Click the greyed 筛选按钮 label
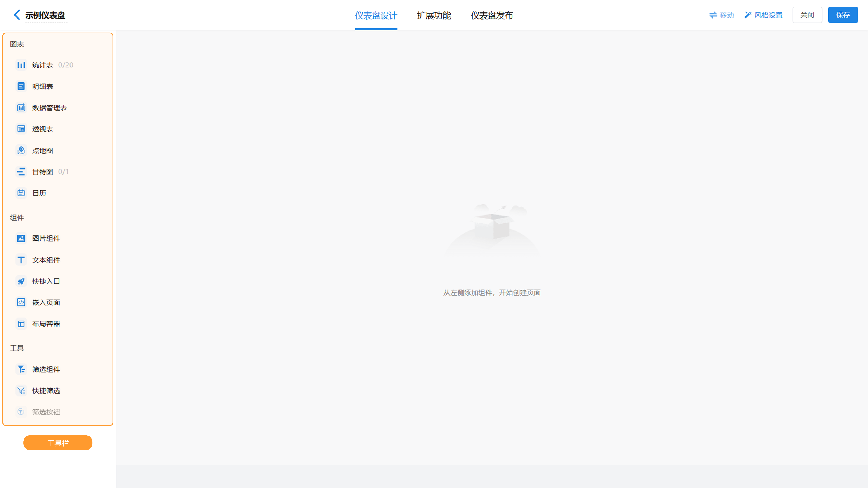This screenshot has height=488, width=868. pos(46,412)
